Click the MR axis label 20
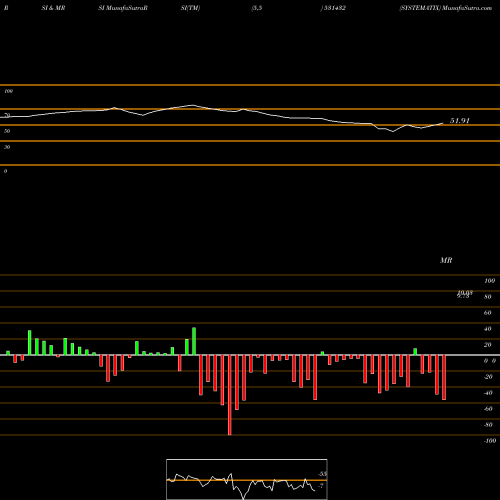 tap(488, 345)
